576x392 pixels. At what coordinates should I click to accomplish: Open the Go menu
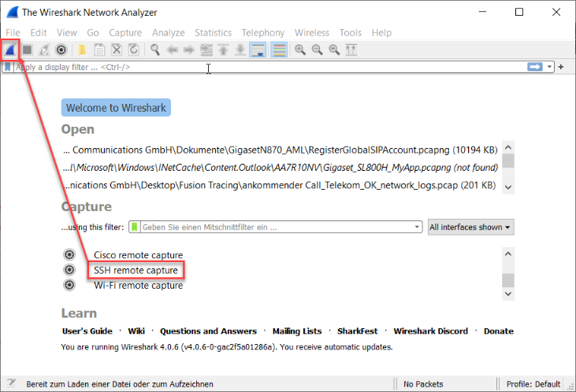point(93,33)
